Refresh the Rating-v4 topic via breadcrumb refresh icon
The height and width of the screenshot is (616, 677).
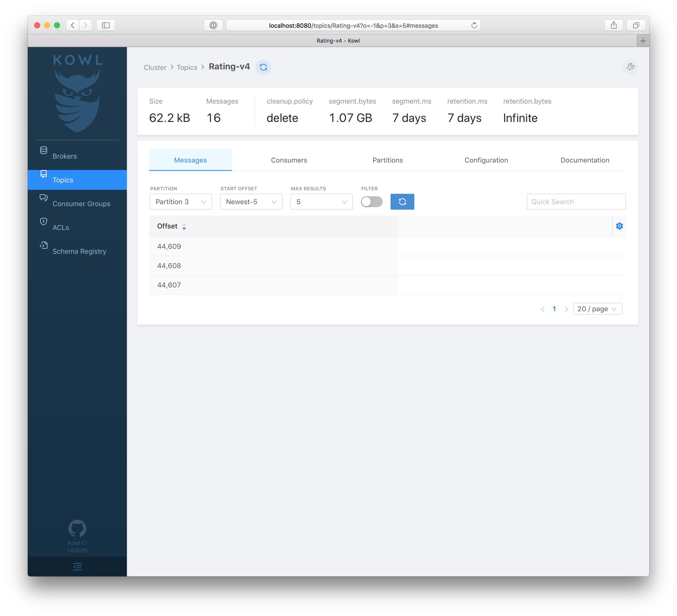pyautogui.click(x=263, y=67)
